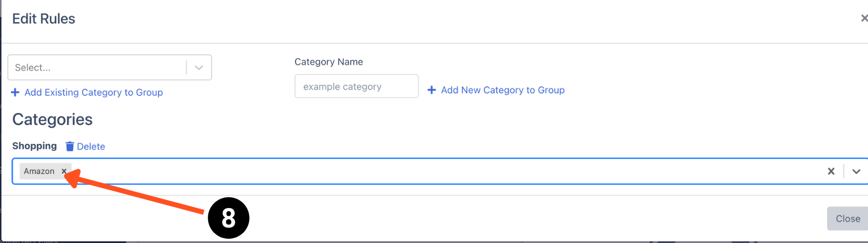868x243 pixels.
Task: Click the Category Name label
Action: tap(328, 62)
